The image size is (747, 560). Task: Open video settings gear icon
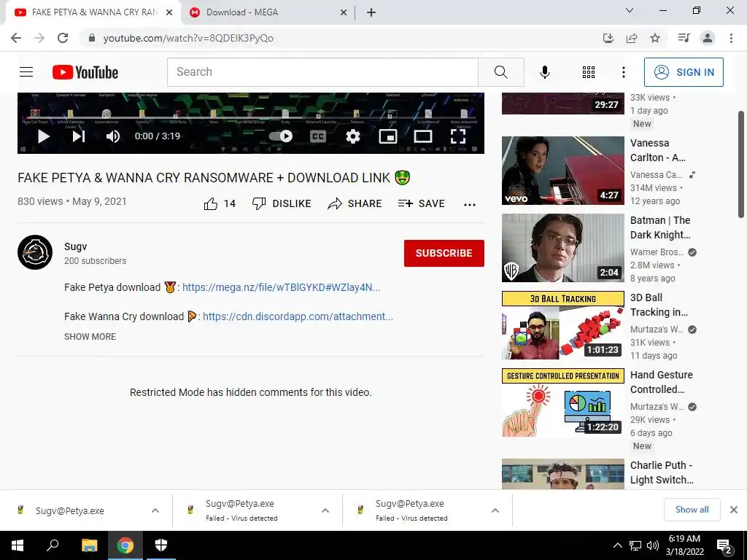tap(353, 136)
